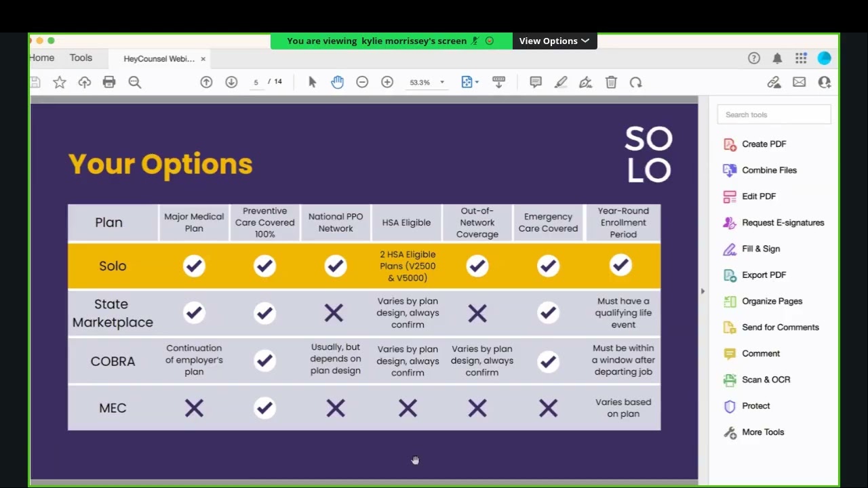Click 'Continuation of employer's plan' cell
This screenshot has width=868, height=488.
pyautogui.click(x=194, y=360)
